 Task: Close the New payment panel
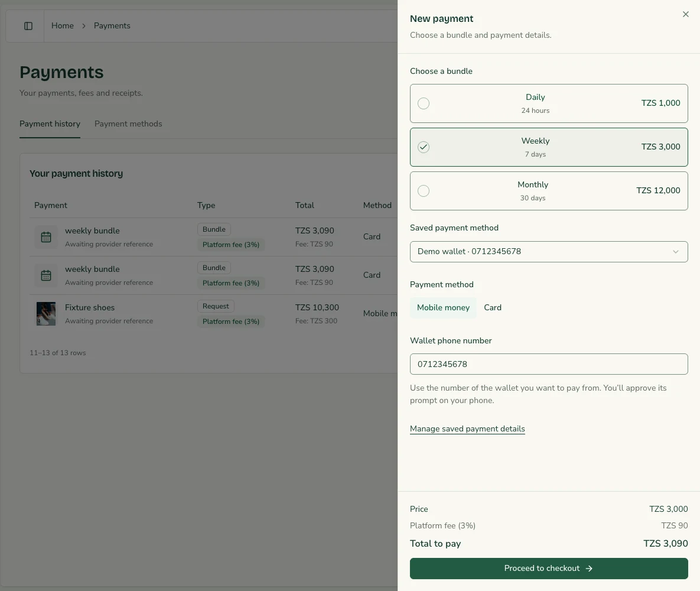click(x=686, y=14)
